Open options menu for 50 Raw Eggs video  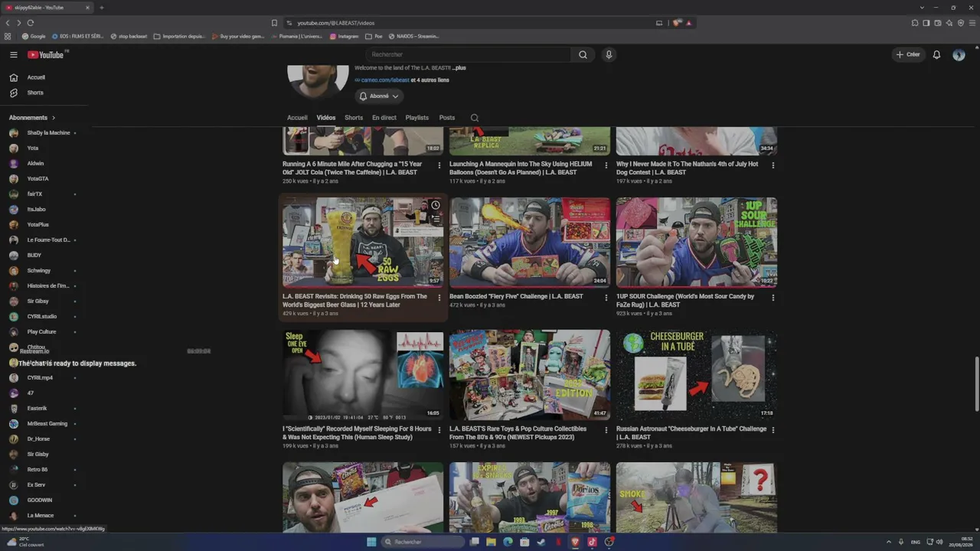(439, 298)
